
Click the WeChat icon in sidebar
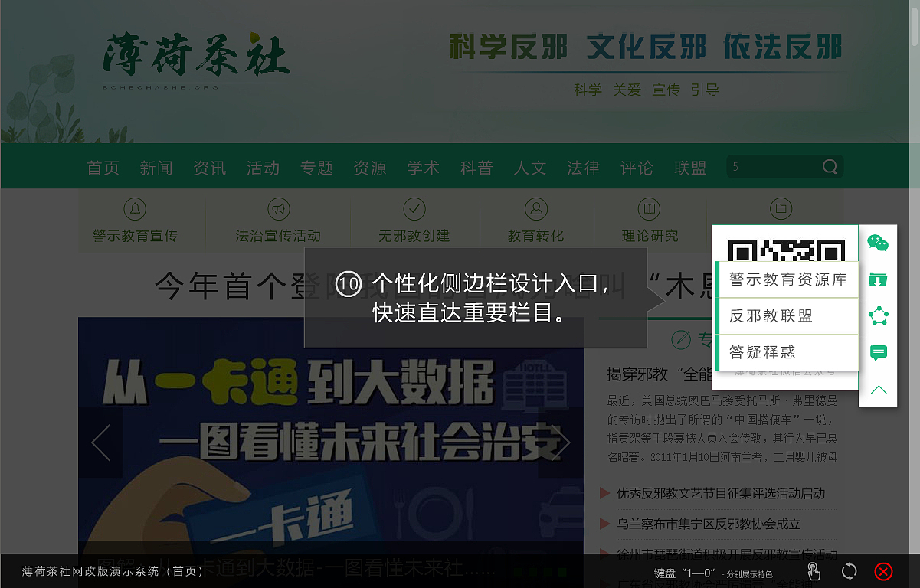[x=878, y=243]
